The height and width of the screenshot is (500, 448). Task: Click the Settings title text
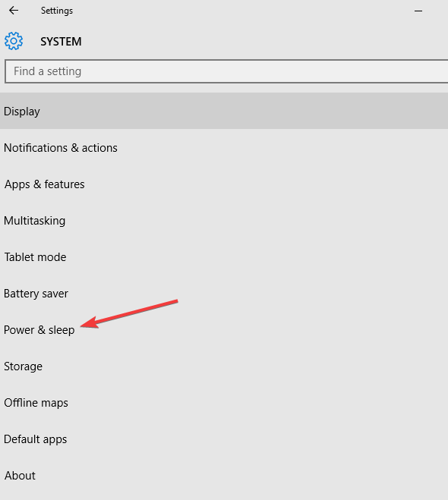click(x=57, y=11)
